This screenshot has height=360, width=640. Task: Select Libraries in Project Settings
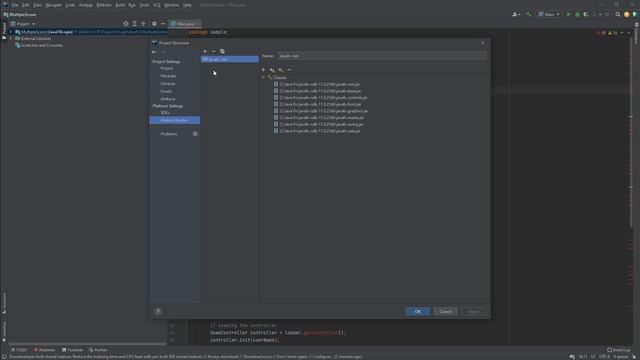tap(168, 84)
